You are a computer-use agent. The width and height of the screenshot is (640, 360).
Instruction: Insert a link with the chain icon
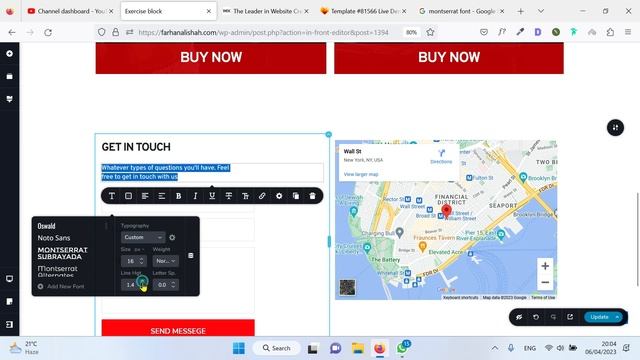(x=262, y=196)
